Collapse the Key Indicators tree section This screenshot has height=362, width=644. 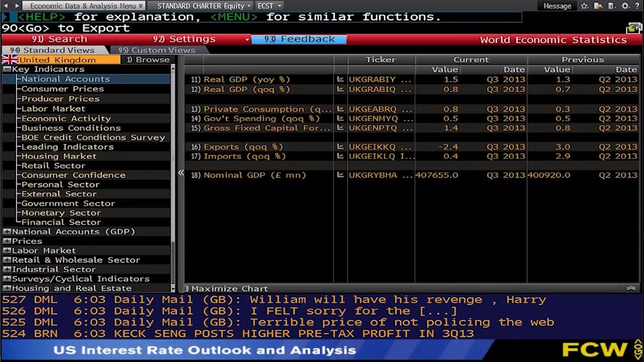tap(7, 69)
